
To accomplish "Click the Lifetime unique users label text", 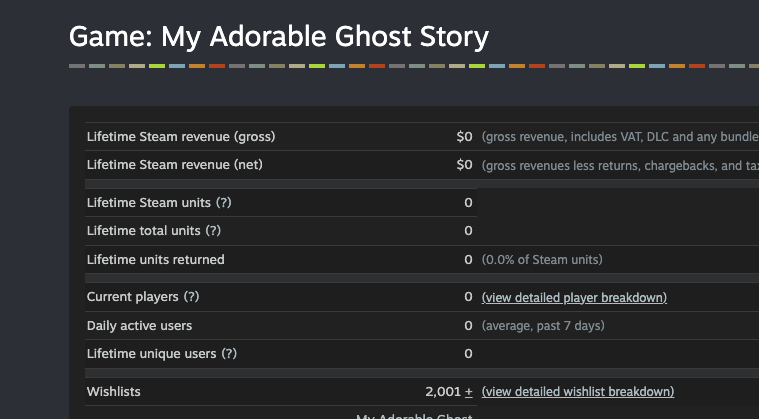I will click(x=152, y=354).
